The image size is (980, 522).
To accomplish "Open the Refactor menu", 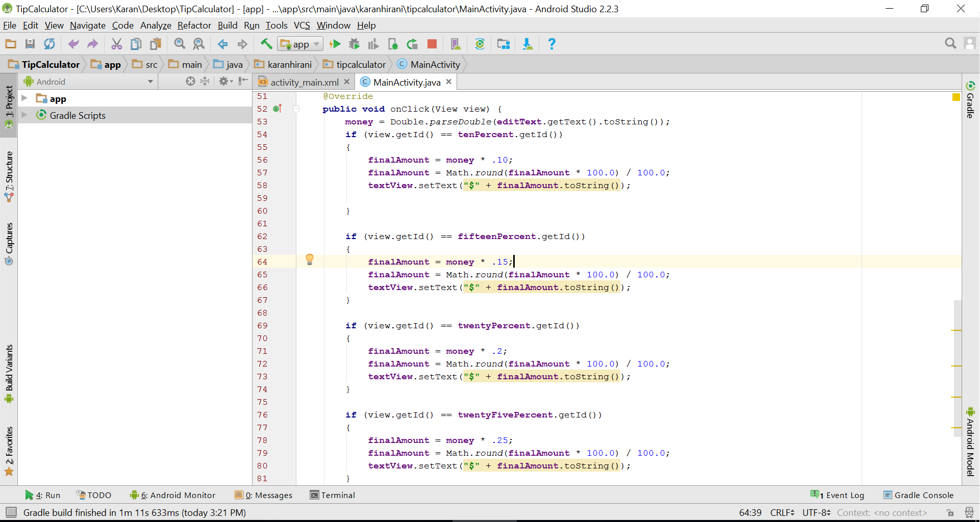I will [x=194, y=25].
